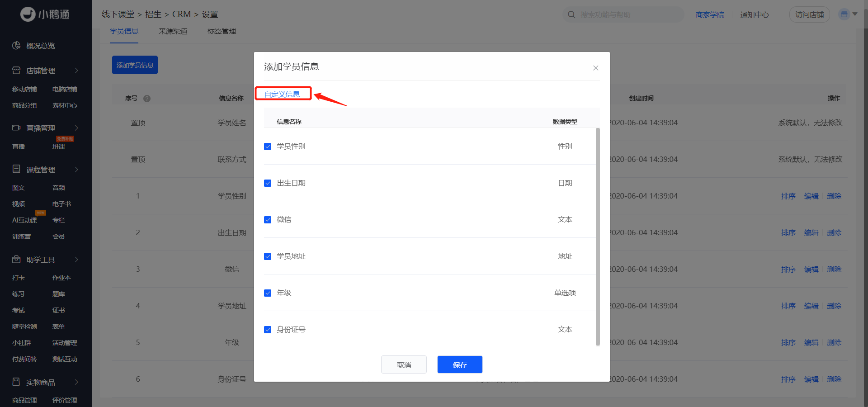Screen dimensions: 868x407
Task: Click CRM in the breadcrumb
Action: [181, 14]
